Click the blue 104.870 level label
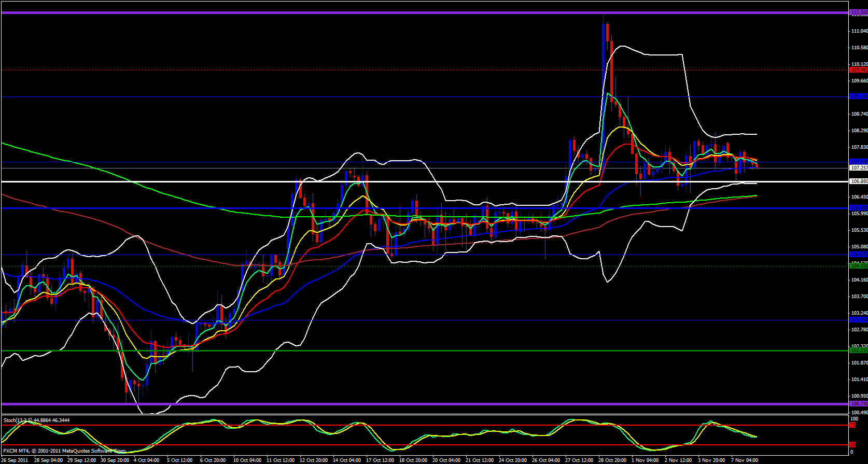The image size is (868, 464). [859, 255]
